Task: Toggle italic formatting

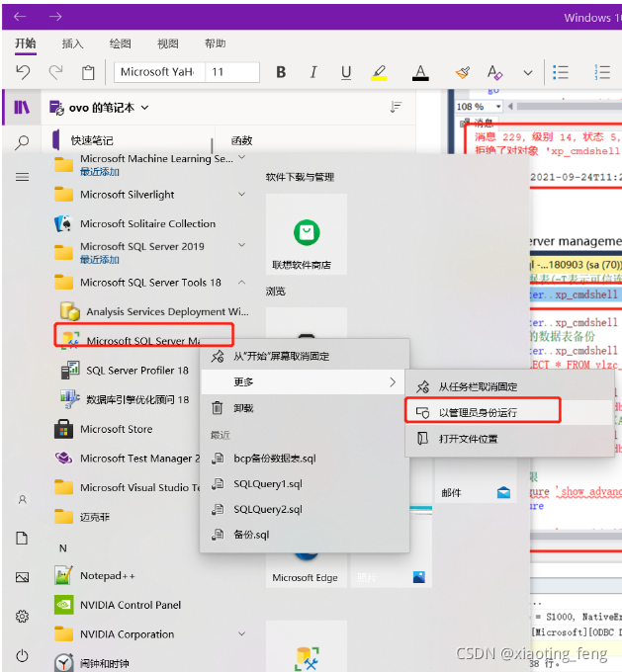Action: point(313,72)
